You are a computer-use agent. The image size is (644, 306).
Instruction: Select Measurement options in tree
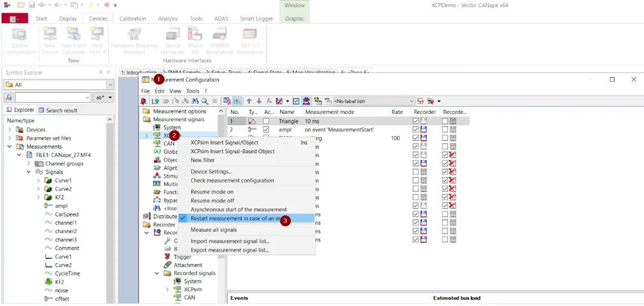(179, 112)
